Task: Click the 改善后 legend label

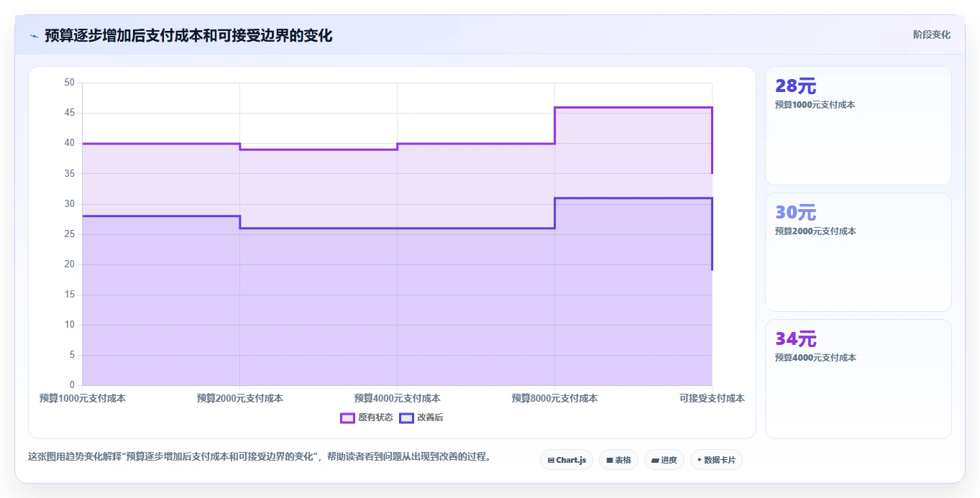Action: [430, 418]
